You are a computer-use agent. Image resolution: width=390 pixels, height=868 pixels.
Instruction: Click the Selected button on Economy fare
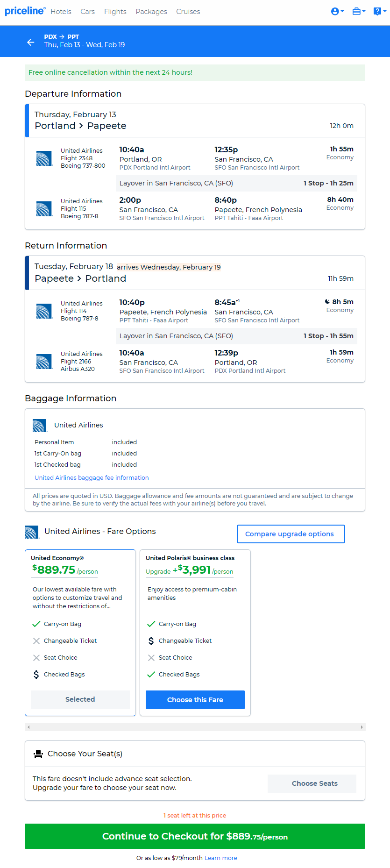tap(80, 699)
